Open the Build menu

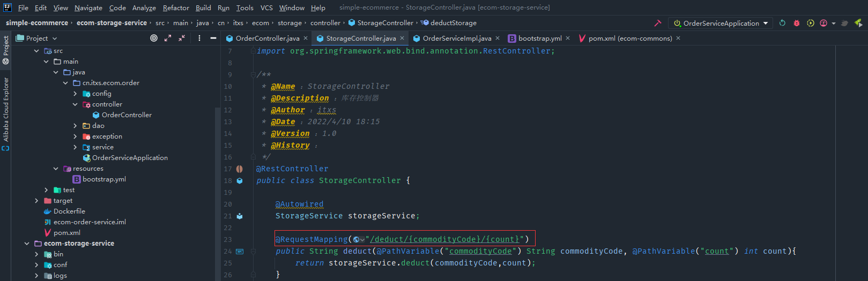tap(203, 7)
